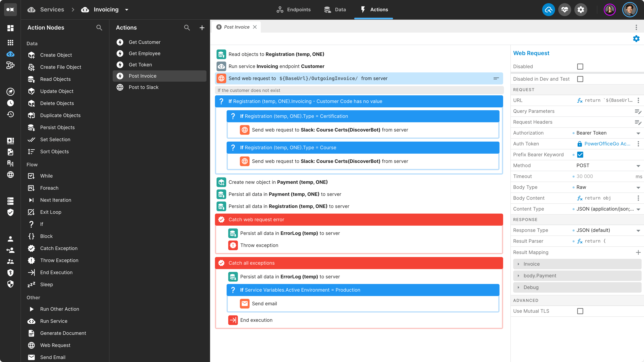This screenshot has height=362, width=644.
Task: Click the PowerOfficeGo auth token link
Action: click(x=607, y=144)
